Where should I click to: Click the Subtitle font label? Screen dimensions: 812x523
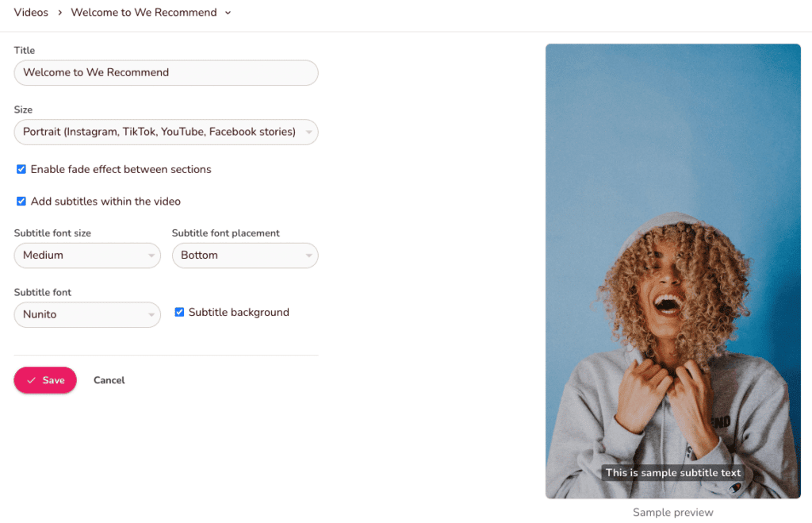pos(43,292)
